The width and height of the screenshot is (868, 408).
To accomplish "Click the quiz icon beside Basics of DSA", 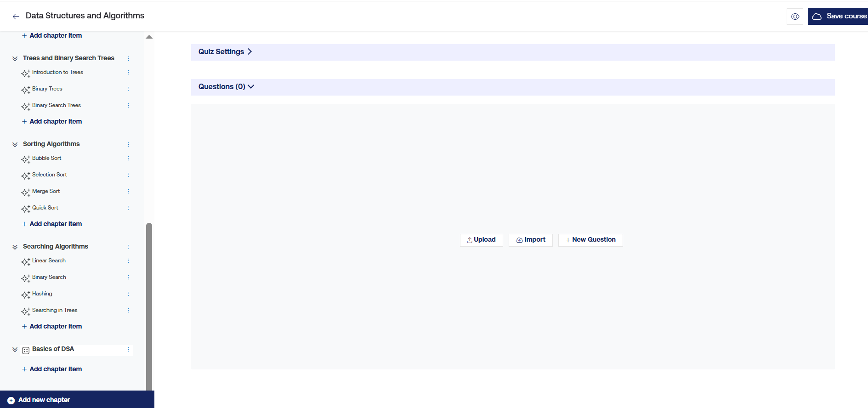I will coord(26,350).
